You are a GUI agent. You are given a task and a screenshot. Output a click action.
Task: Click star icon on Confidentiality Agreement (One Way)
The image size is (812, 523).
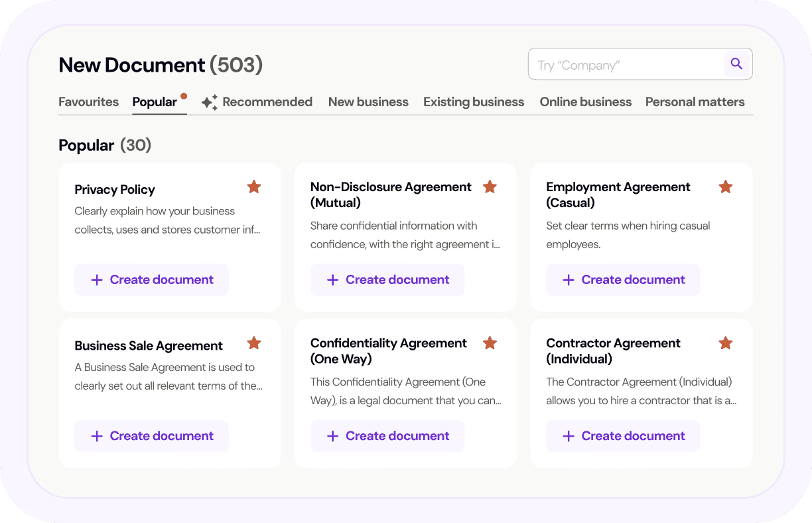click(490, 343)
